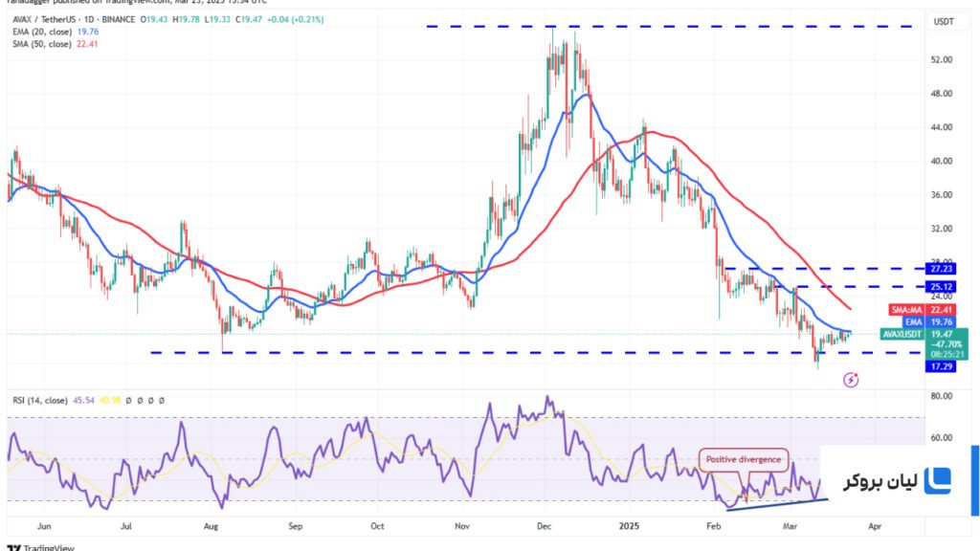Click the 27.23 price level label
Screen dimensions: 980x551
pos(941,269)
